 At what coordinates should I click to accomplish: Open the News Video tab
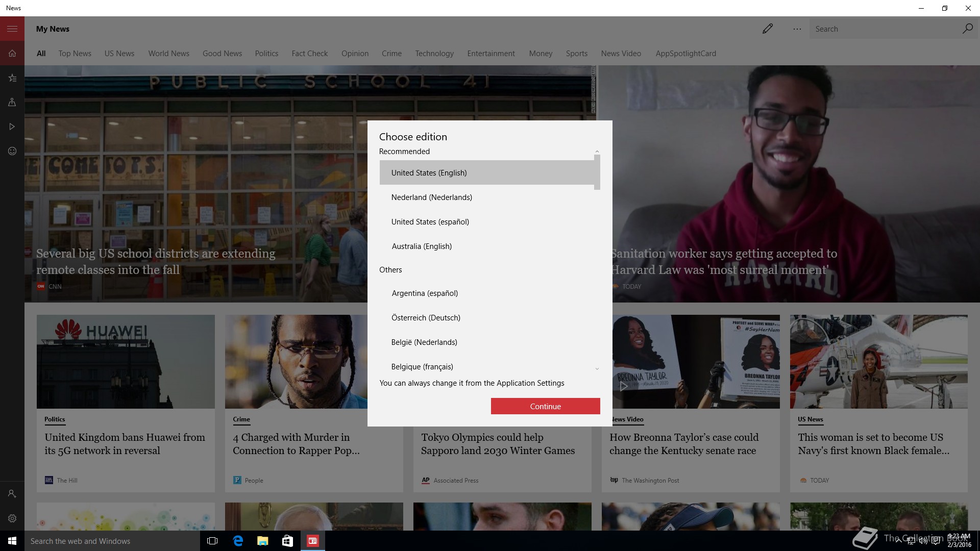coord(621,54)
